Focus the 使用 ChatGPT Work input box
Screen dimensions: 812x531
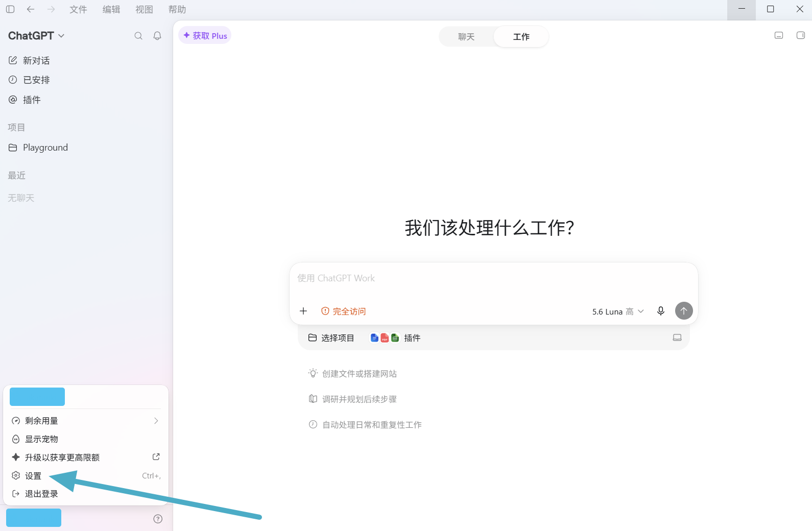tap(493, 278)
